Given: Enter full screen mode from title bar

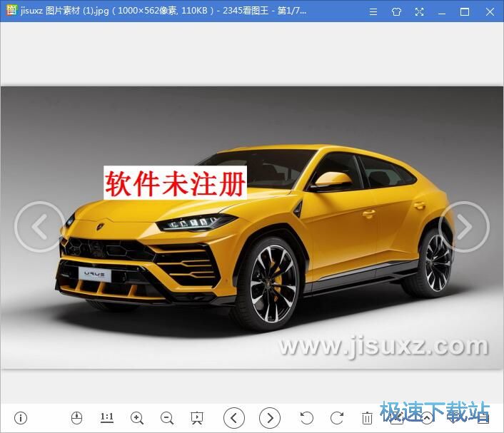Looking at the screenshot, I should [x=419, y=12].
